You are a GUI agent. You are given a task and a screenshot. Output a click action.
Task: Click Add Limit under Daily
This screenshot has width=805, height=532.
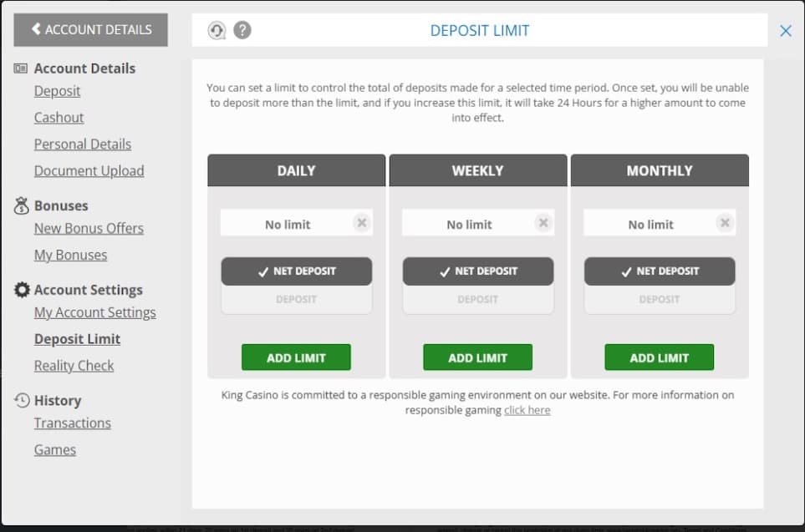[x=296, y=357]
